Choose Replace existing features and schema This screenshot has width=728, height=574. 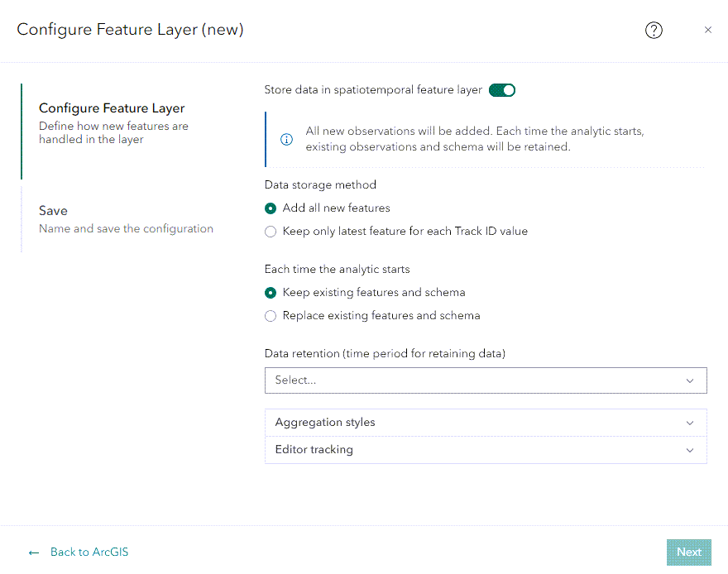[271, 316]
